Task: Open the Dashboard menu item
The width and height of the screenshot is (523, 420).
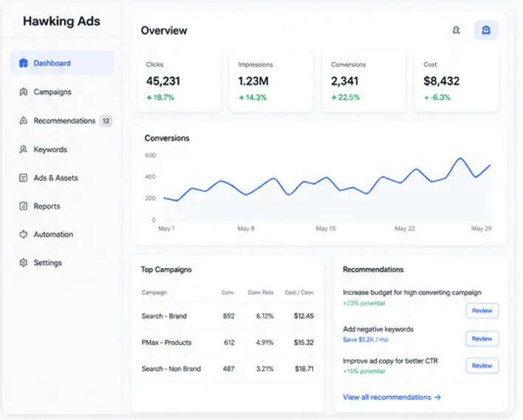Action: 62,63
